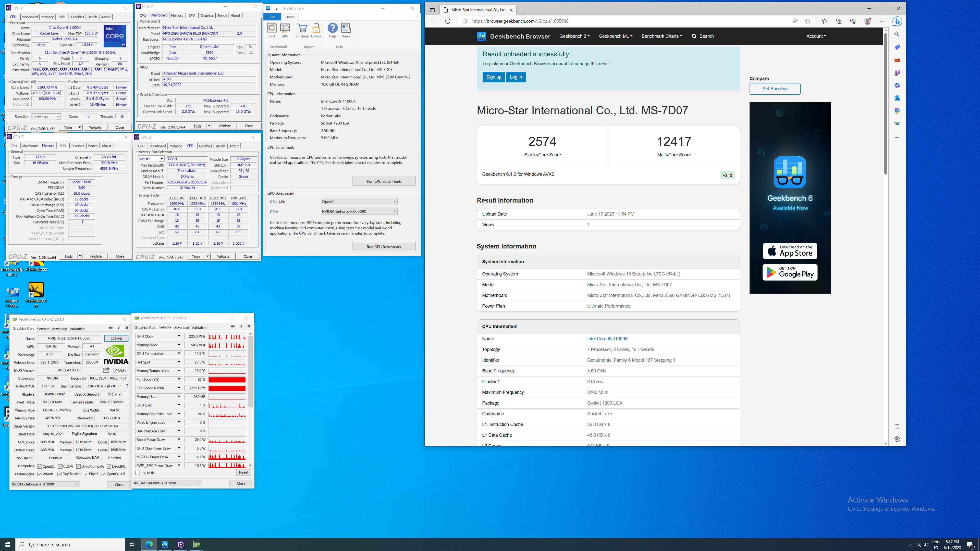Toggle the DirectML checkbox in GPU-Z
The height and width of the screenshot is (551, 980).
(x=109, y=466)
